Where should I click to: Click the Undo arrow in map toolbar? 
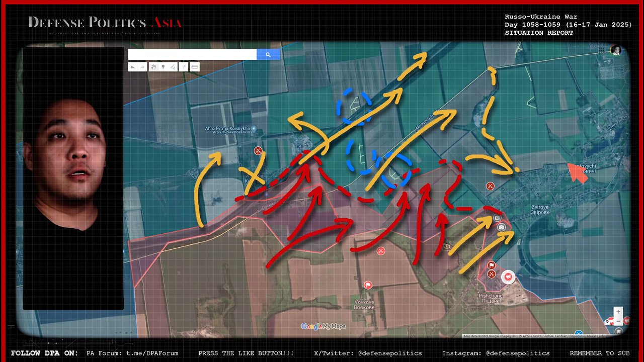133,67
